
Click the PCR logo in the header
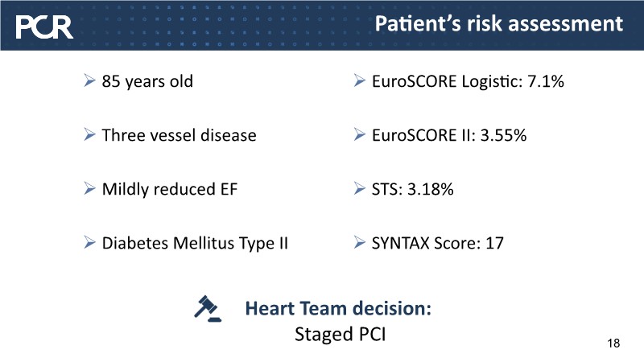[45, 27]
